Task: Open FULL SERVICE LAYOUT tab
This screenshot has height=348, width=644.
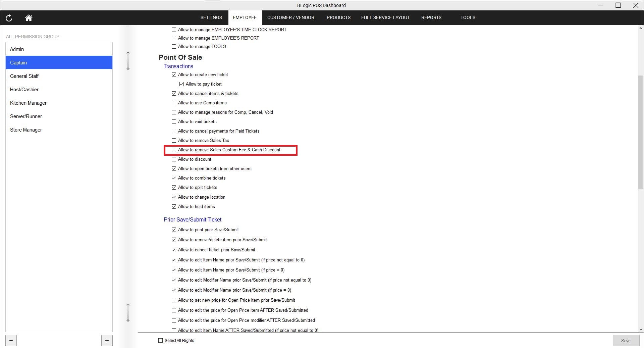Action: pyautogui.click(x=385, y=17)
